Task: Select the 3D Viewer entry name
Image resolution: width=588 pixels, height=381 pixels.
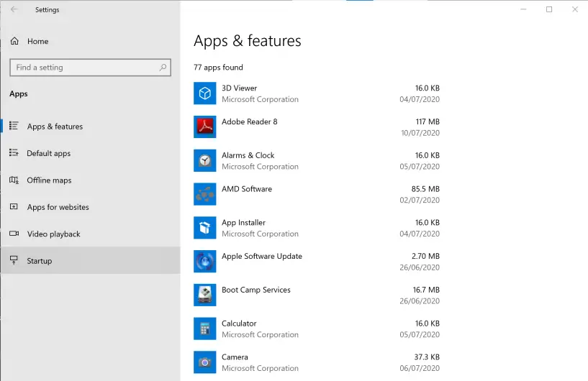Action: point(239,88)
